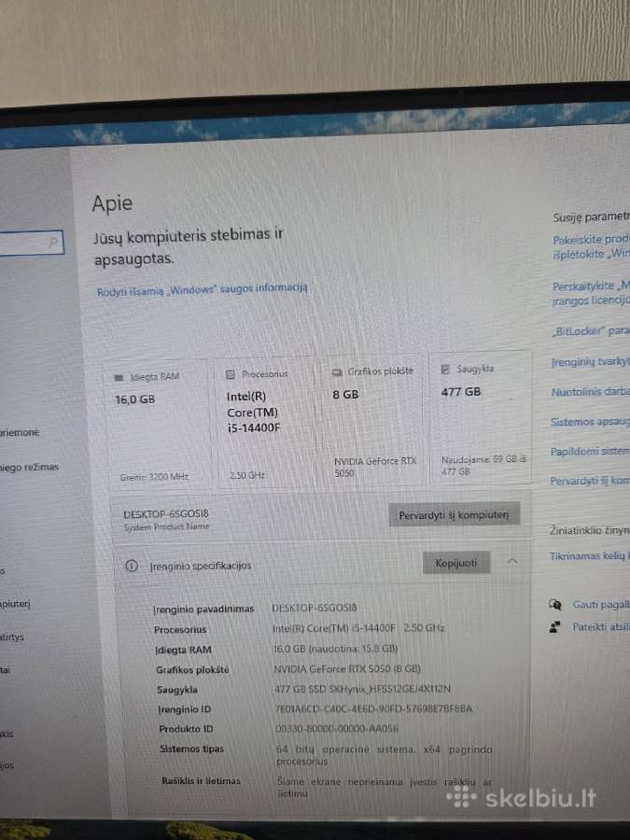This screenshot has width=630, height=840.
Task: Open Rodyti išsamią Windows saugos informaciją link
Action: 203,290
